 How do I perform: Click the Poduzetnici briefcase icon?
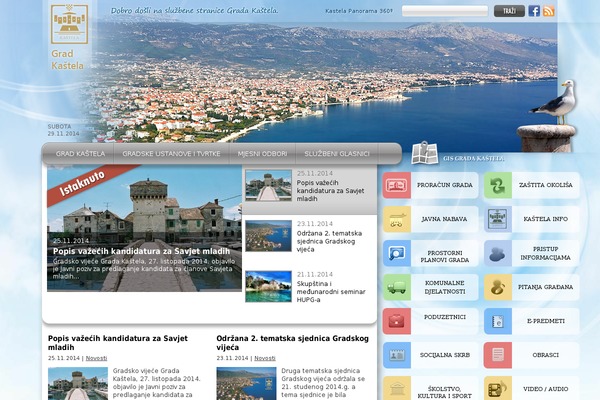[397, 321]
